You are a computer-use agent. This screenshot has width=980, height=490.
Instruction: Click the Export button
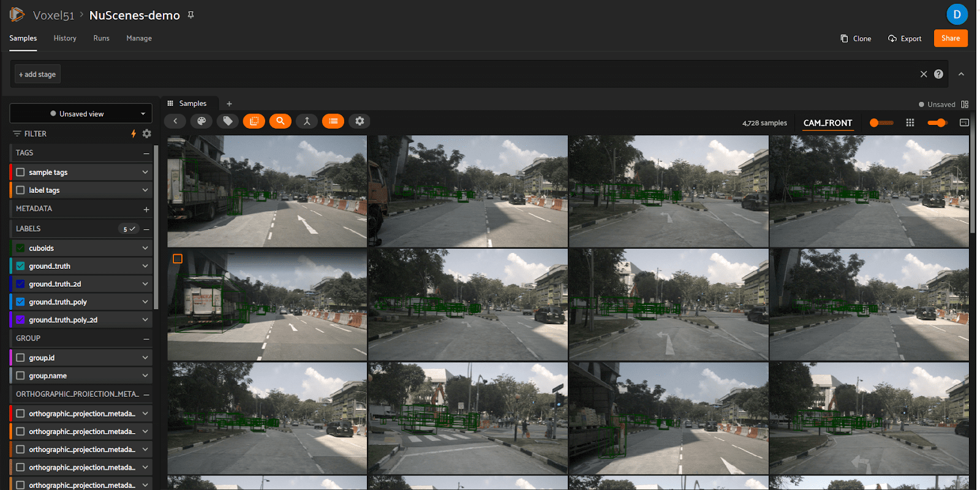coord(905,39)
